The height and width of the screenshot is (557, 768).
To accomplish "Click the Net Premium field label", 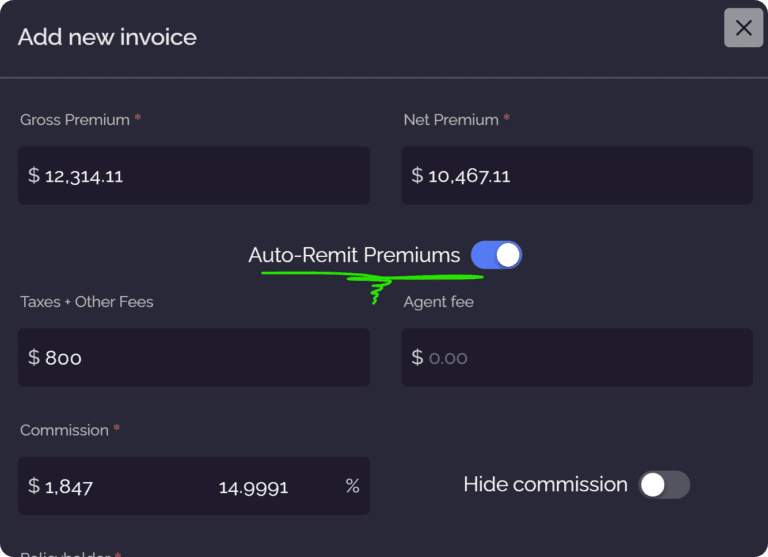I will point(451,120).
